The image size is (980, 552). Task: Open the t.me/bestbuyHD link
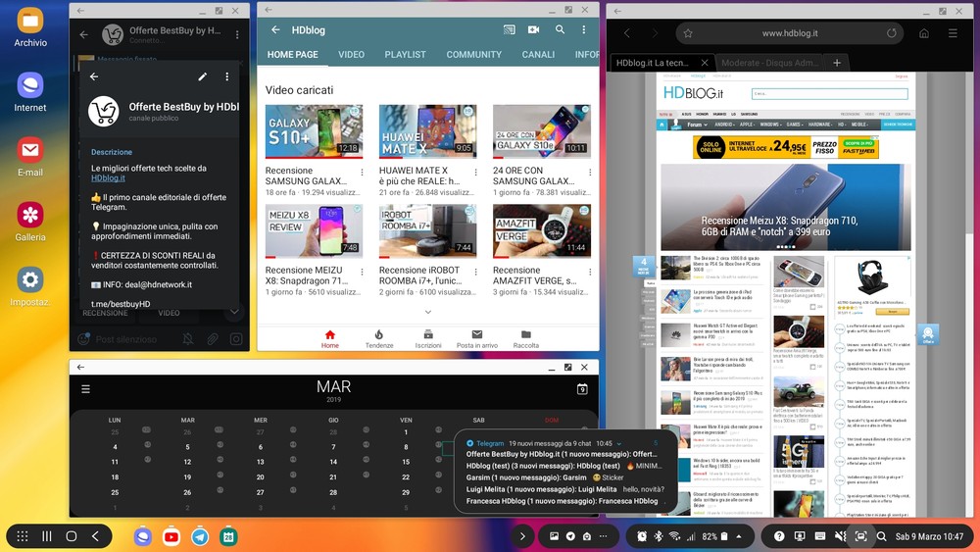pyautogui.click(x=121, y=304)
